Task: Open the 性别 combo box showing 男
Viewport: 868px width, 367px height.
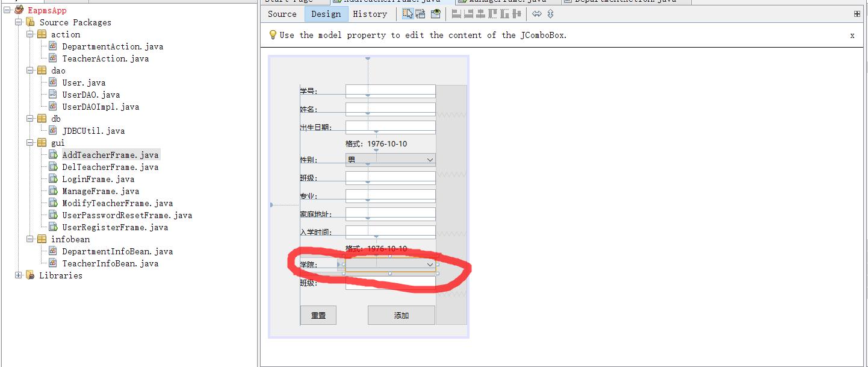Action: point(391,160)
